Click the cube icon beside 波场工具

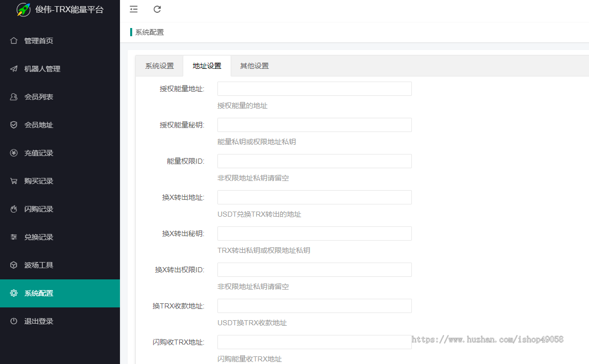pyautogui.click(x=14, y=265)
